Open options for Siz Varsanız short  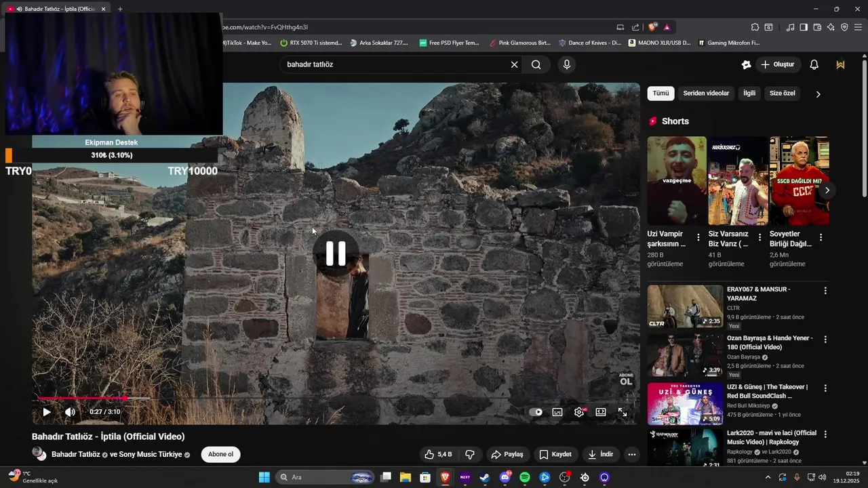[x=759, y=238]
